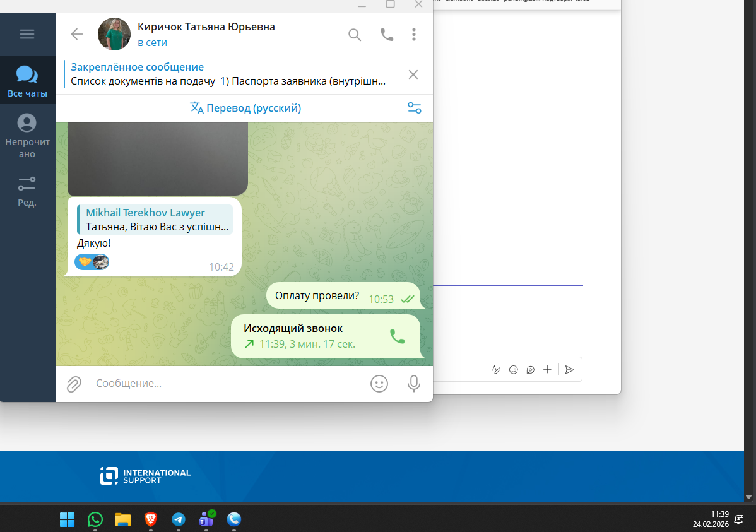The height and width of the screenshot is (532, 756).
Task: Open the Telegram hamburger menu
Action: coord(27,33)
